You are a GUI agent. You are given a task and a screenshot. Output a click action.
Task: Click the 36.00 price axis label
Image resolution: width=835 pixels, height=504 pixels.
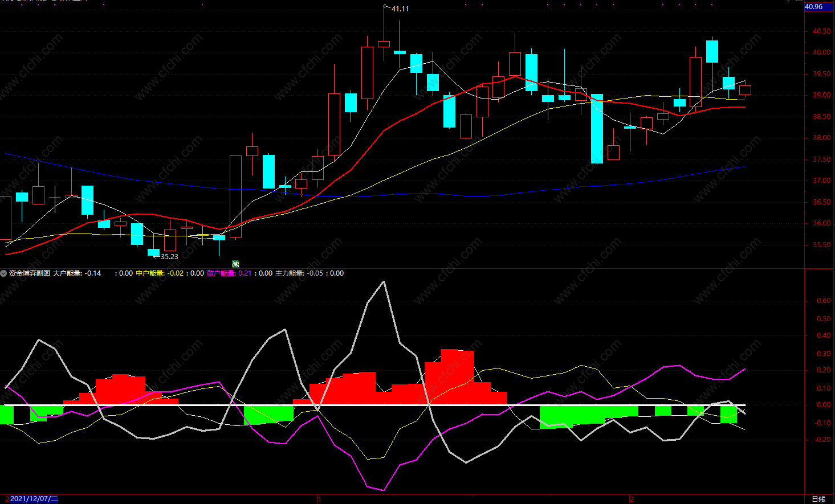821,223
